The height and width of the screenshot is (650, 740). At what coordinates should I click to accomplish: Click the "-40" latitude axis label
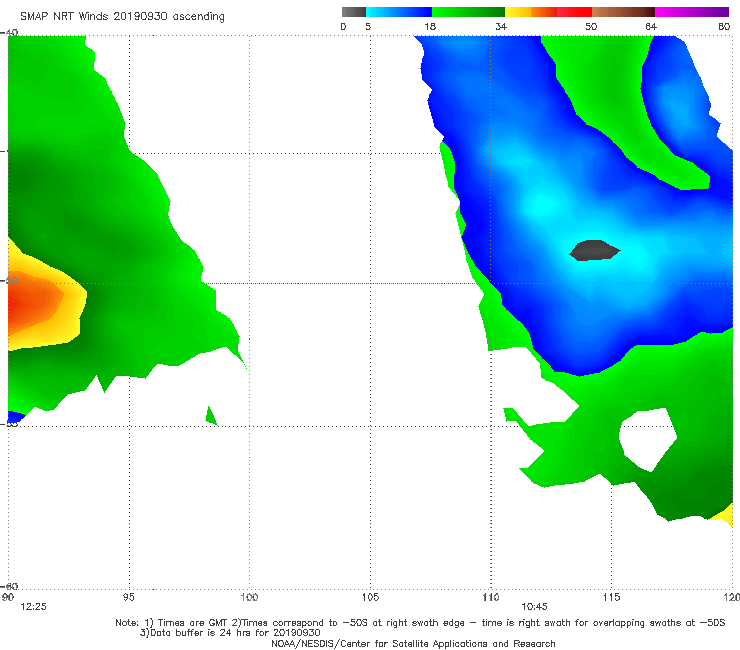[9, 32]
